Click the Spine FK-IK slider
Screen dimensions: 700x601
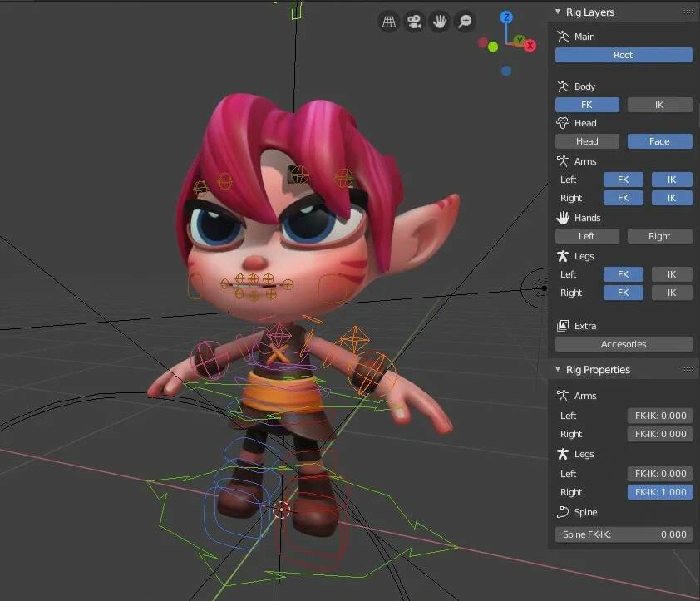[x=624, y=534]
